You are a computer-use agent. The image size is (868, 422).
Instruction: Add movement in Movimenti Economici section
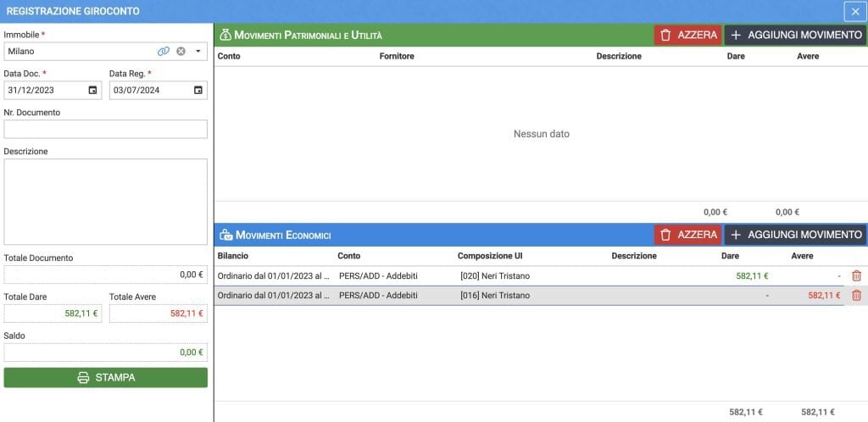point(795,235)
